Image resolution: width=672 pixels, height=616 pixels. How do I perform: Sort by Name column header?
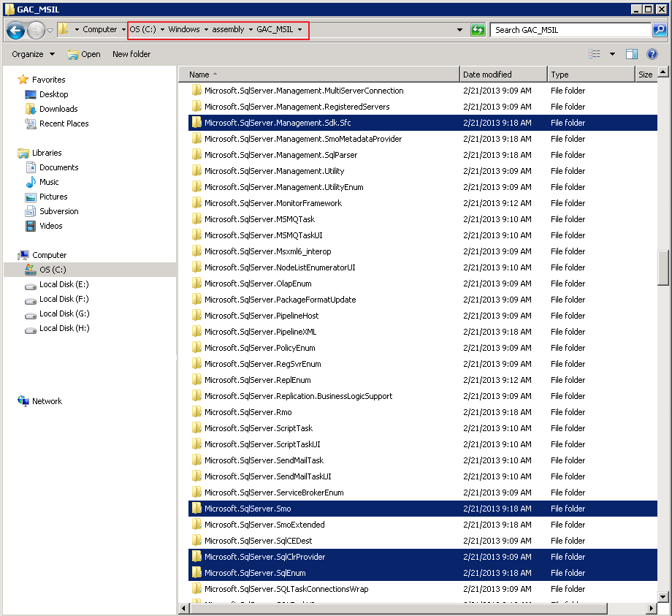coord(319,74)
